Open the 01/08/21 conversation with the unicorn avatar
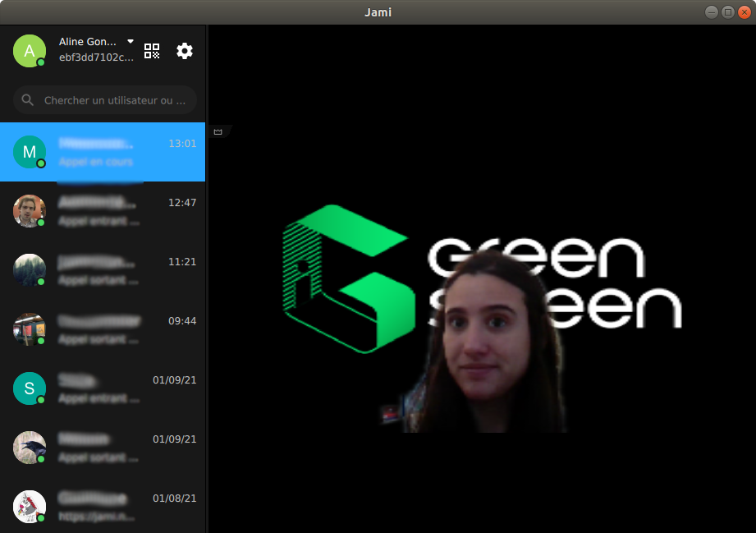Viewport: 756px width, 533px height. coord(103,506)
